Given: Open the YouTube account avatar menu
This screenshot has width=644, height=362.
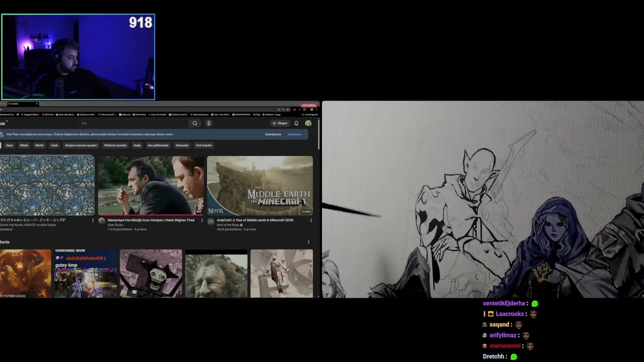Looking at the screenshot, I should point(308,123).
